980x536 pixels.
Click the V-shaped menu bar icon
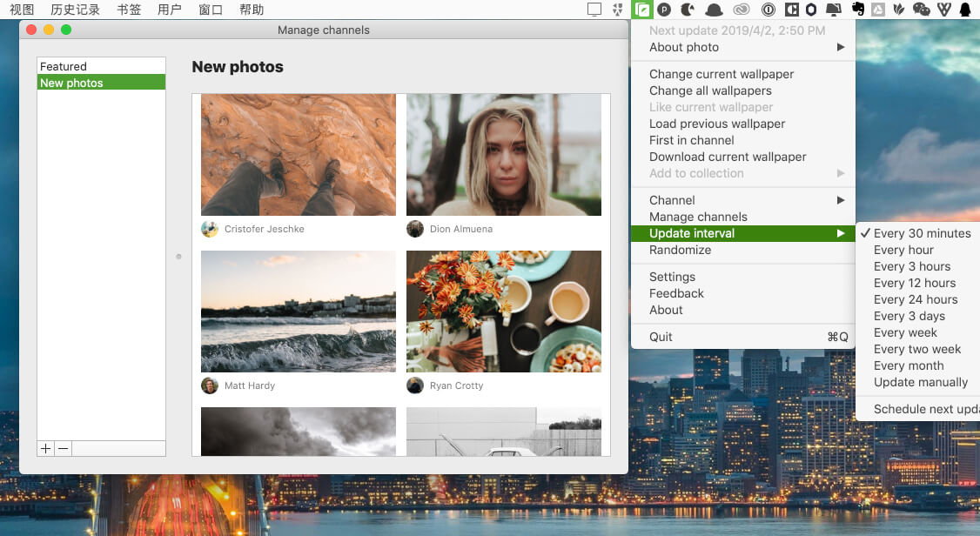click(944, 10)
